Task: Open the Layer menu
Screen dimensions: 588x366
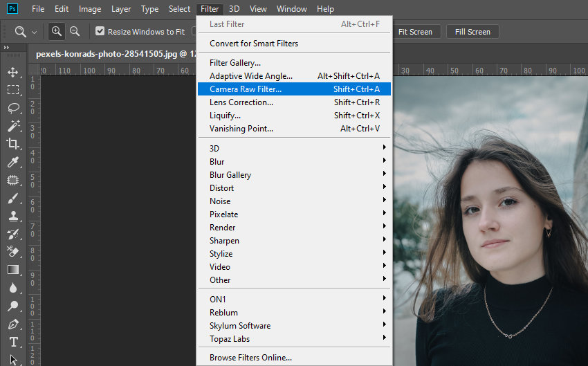Action: pyautogui.click(x=121, y=8)
